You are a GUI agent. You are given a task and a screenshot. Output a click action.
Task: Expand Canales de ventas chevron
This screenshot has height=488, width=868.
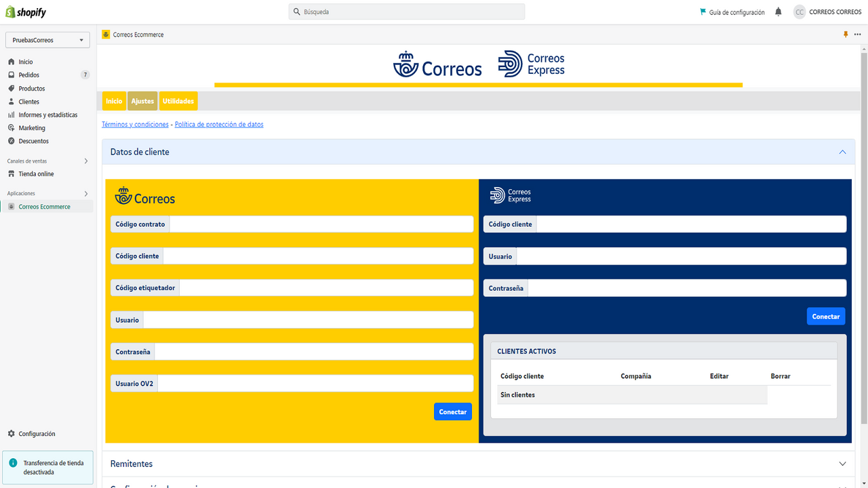(x=85, y=161)
